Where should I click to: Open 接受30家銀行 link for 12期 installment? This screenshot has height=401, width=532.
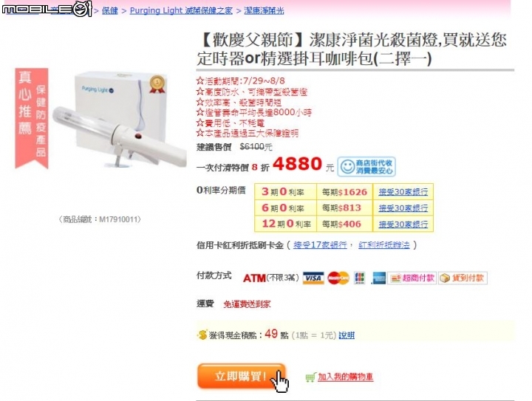tap(403, 224)
